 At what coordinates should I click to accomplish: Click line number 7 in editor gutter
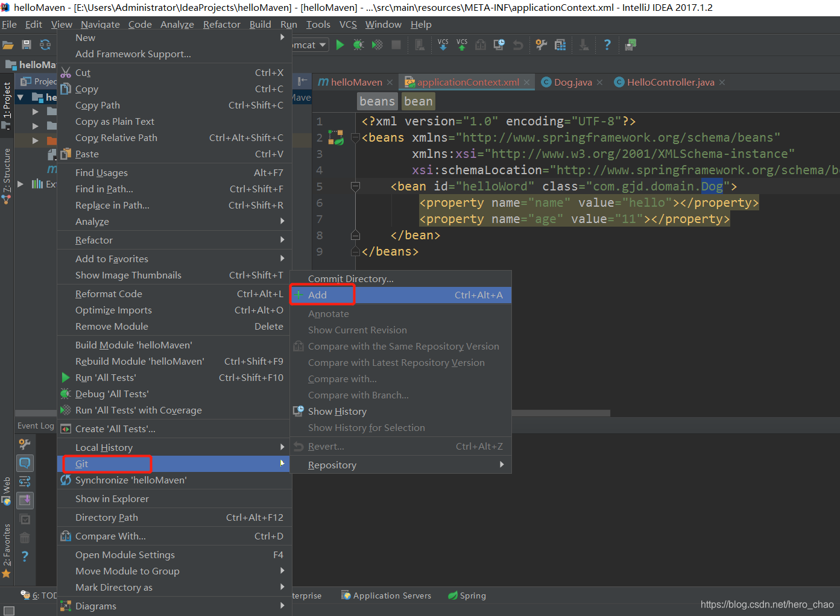320,219
